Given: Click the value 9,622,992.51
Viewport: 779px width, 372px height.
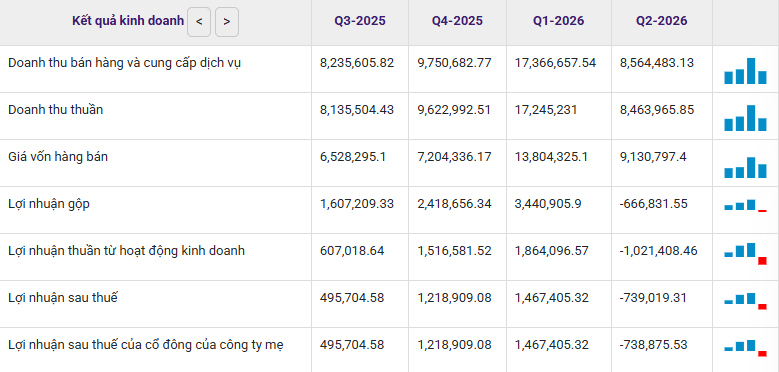Looking at the screenshot, I should coord(455,110).
